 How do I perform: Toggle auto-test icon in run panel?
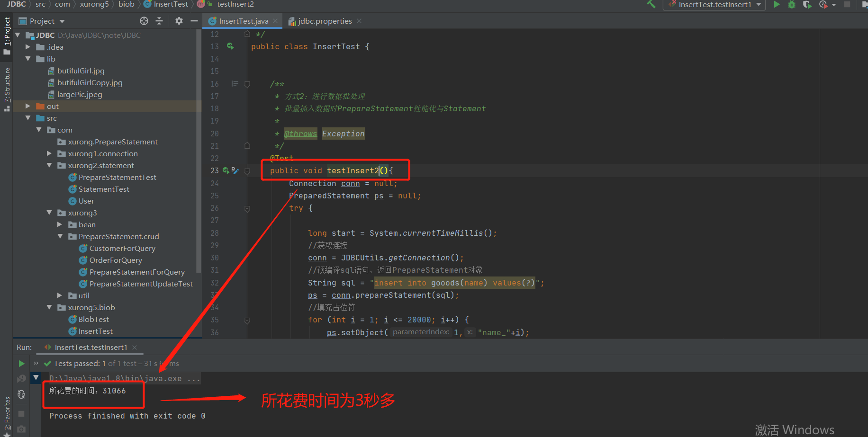(x=21, y=394)
